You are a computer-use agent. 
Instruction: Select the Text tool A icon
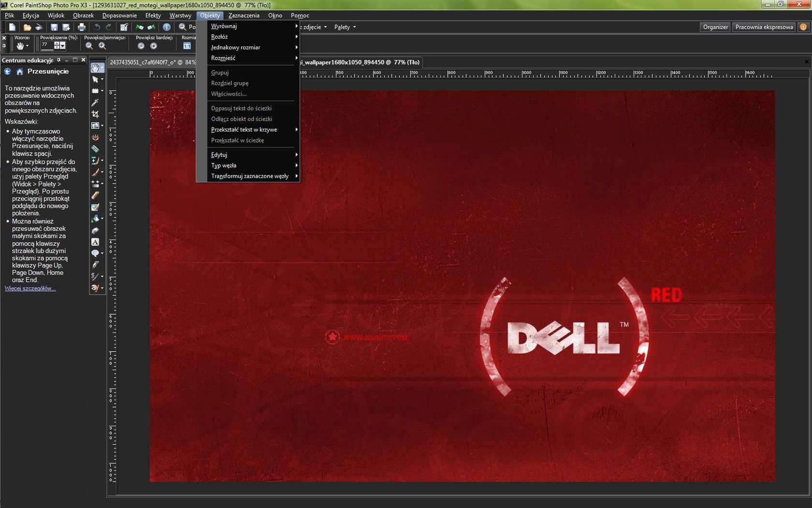click(x=96, y=242)
